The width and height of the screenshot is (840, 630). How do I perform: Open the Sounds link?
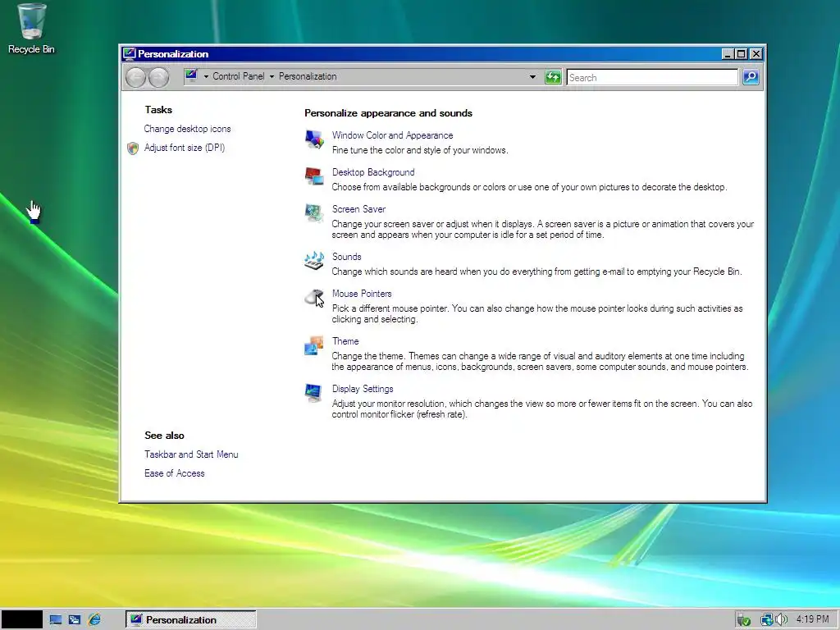tap(346, 257)
